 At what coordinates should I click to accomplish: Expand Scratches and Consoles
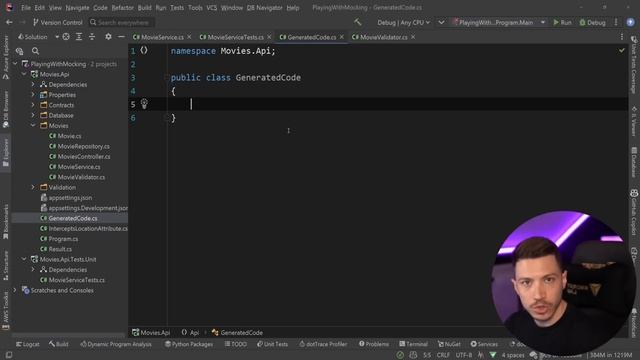coord(15,290)
